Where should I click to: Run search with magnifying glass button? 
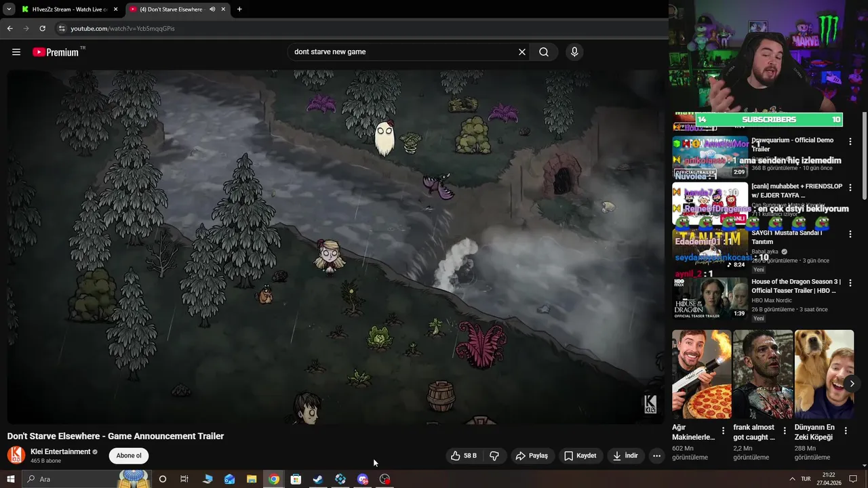click(x=544, y=52)
